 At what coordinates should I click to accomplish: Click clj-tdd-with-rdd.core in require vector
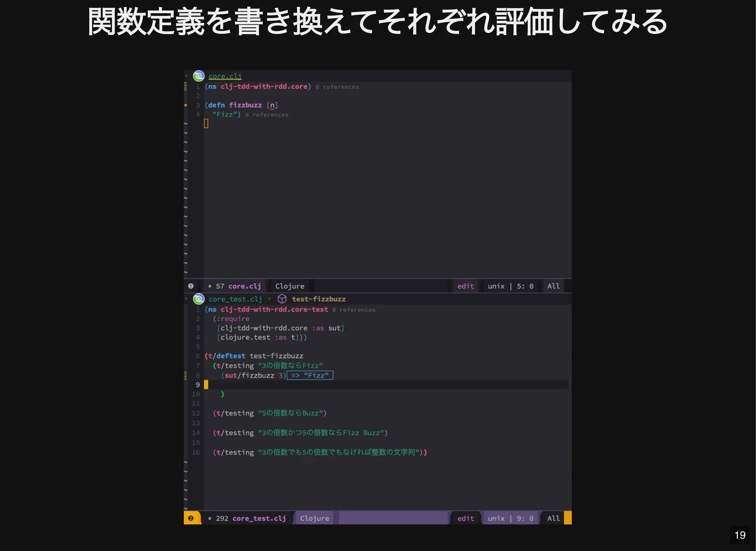point(264,328)
